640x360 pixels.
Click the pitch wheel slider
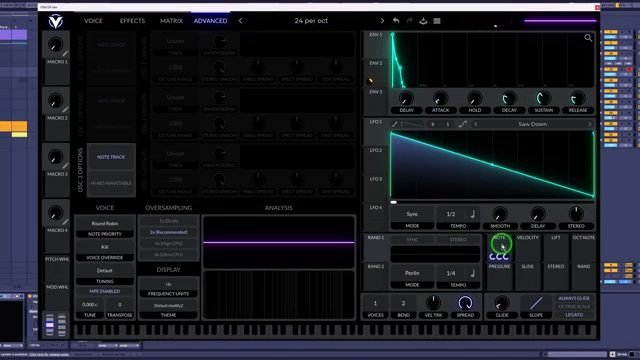(49, 325)
